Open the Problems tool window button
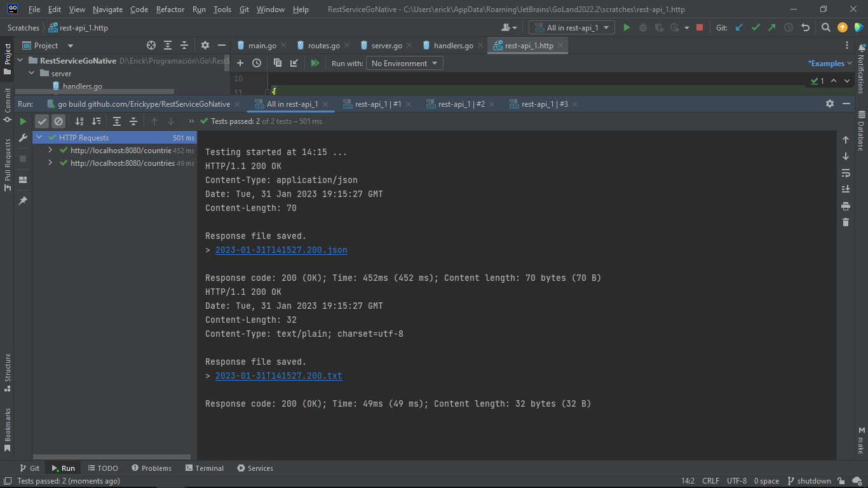Screen dimensions: 868x488 [151, 468]
